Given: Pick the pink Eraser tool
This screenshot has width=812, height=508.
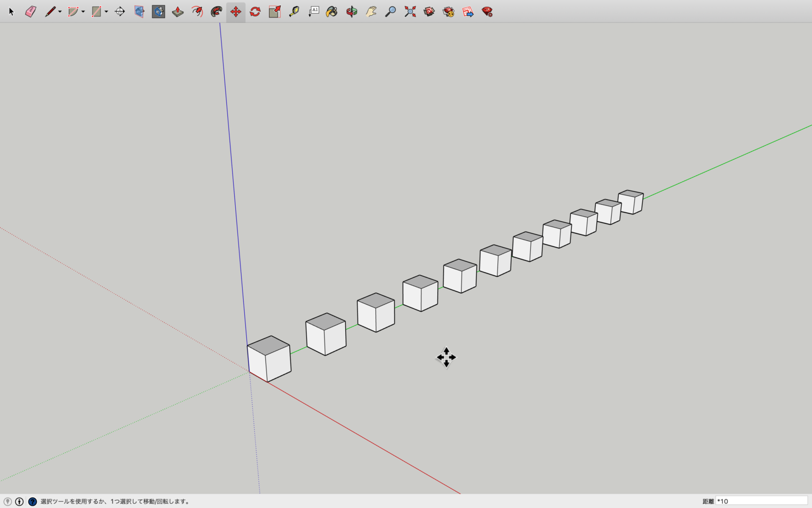Looking at the screenshot, I should 31,12.
